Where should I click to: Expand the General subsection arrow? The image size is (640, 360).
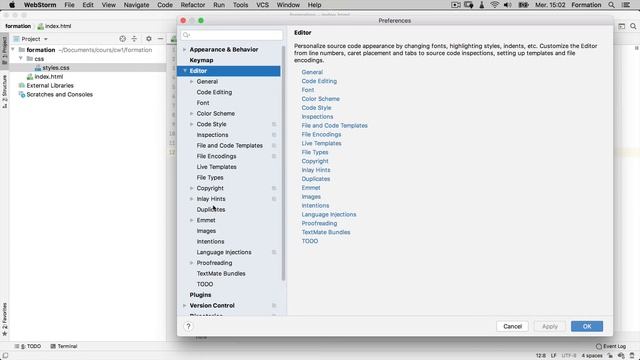191,82
